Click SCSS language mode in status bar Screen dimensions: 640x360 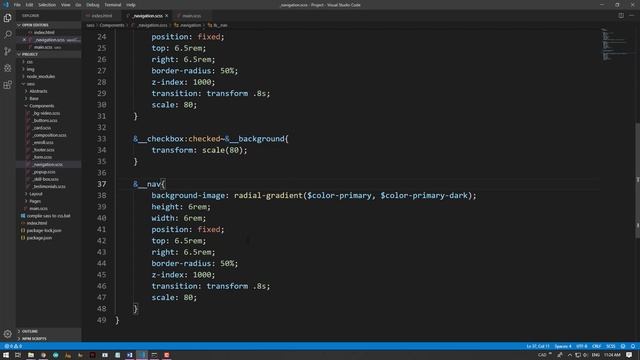611,346
